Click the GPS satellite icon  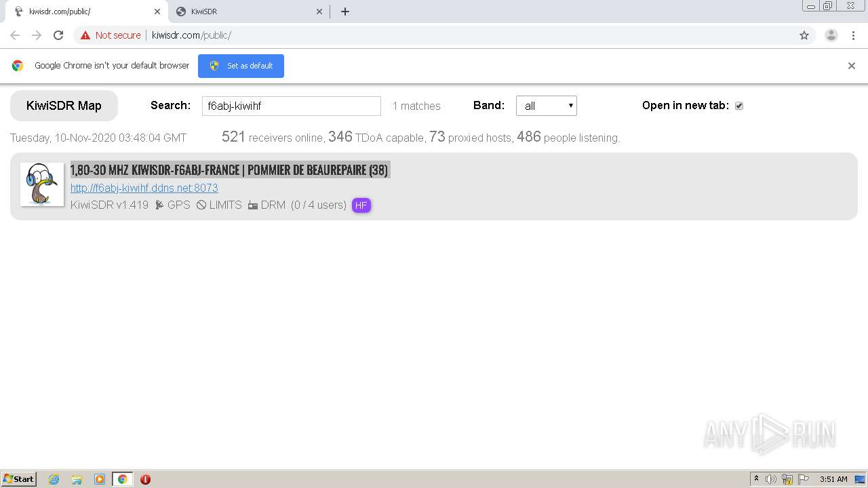[159, 205]
